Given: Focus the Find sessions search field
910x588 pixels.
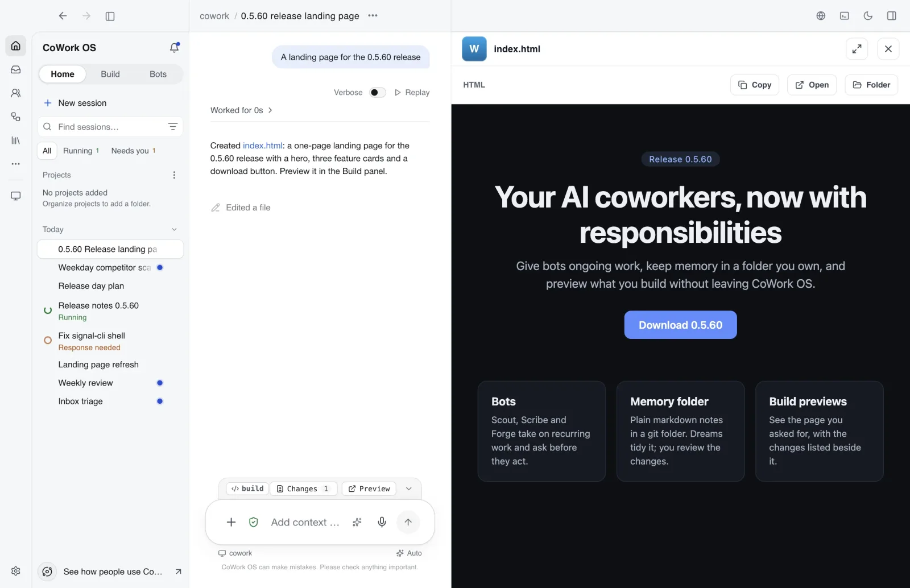Looking at the screenshot, I should click(x=110, y=127).
